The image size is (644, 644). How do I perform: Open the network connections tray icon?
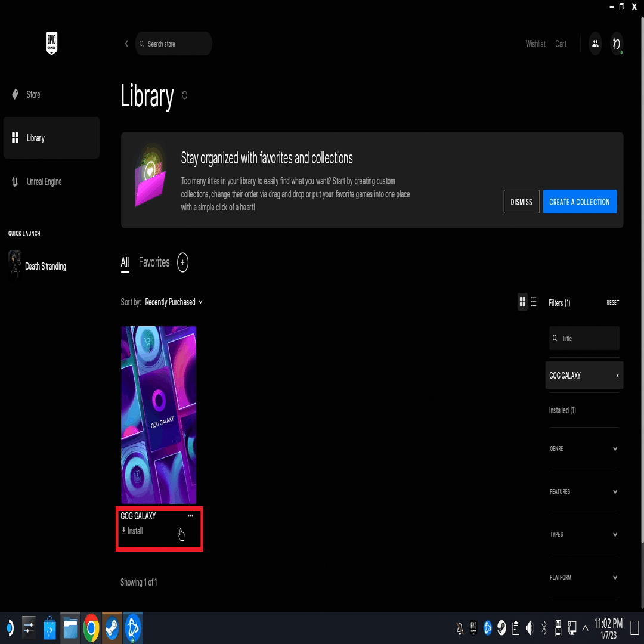point(572,627)
